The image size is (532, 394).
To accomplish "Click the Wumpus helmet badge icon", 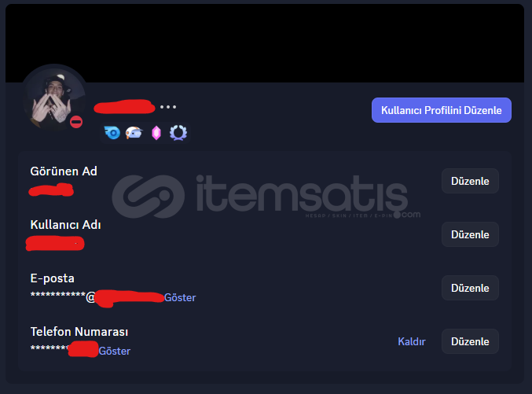I will [134, 132].
